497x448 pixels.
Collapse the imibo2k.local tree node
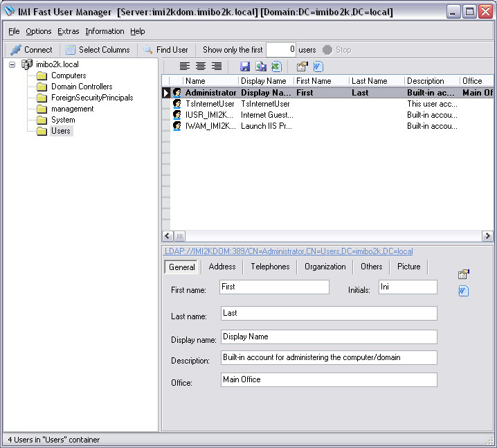point(12,64)
